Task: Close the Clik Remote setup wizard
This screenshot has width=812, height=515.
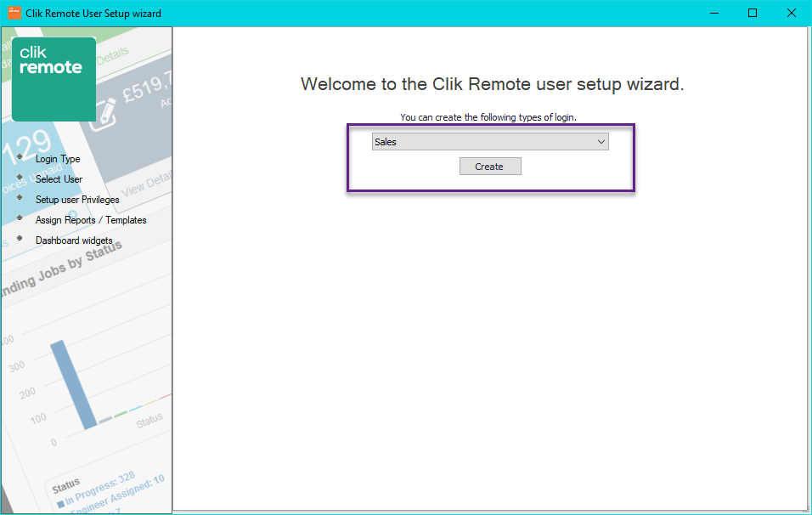Action: 791,13
